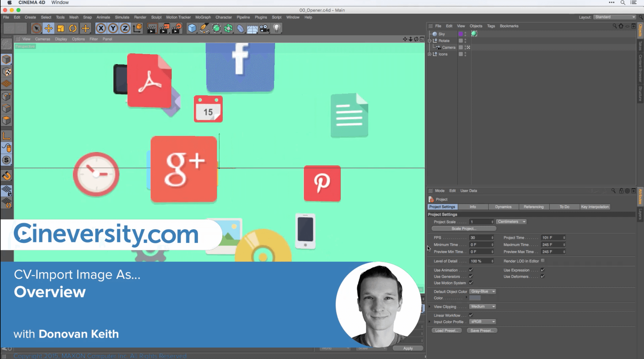Image resolution: width=644 pixels, height=359 pixels.
Task: Disable the Use Animation checkbox
Action: [471, 270]
